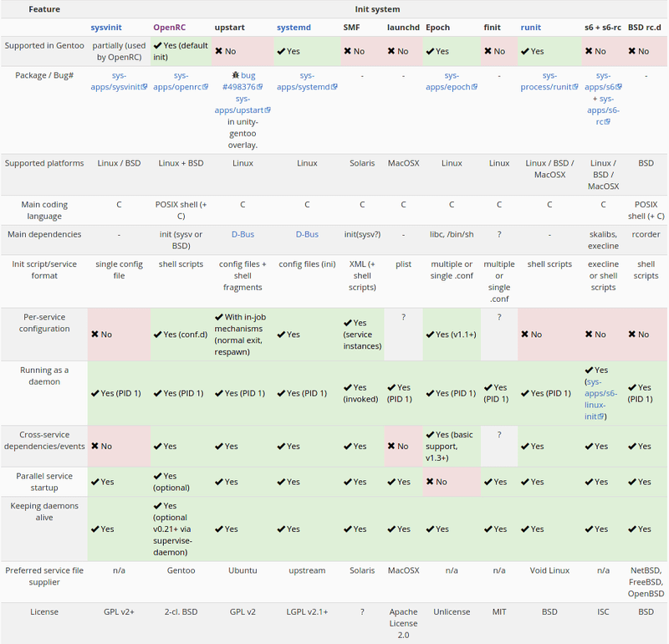Click the 'Supported platforms' row label
The image size is (669, 644).
[44, 163]
